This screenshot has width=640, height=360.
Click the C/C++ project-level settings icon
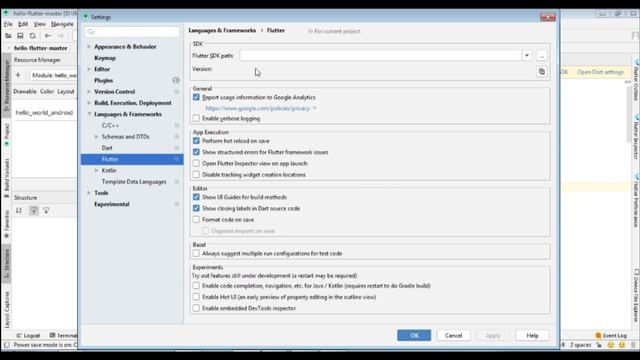click(177, 125)
